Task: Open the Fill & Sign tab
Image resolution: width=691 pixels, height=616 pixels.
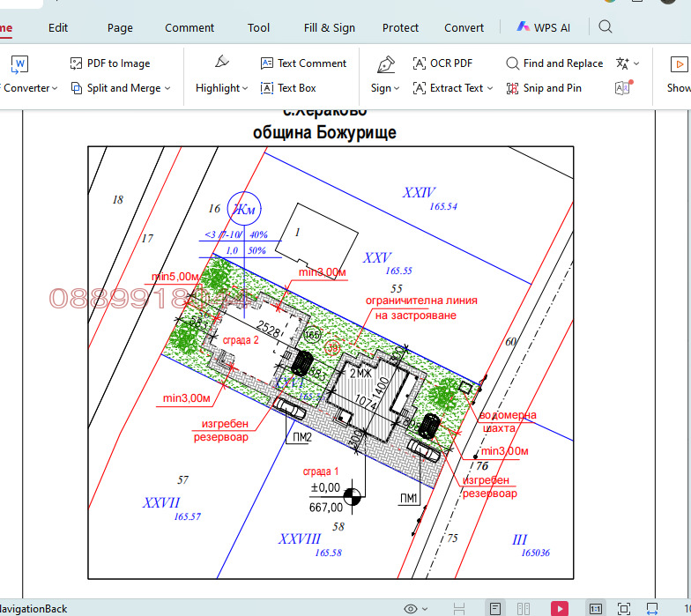Action: (x=330, y=28)
